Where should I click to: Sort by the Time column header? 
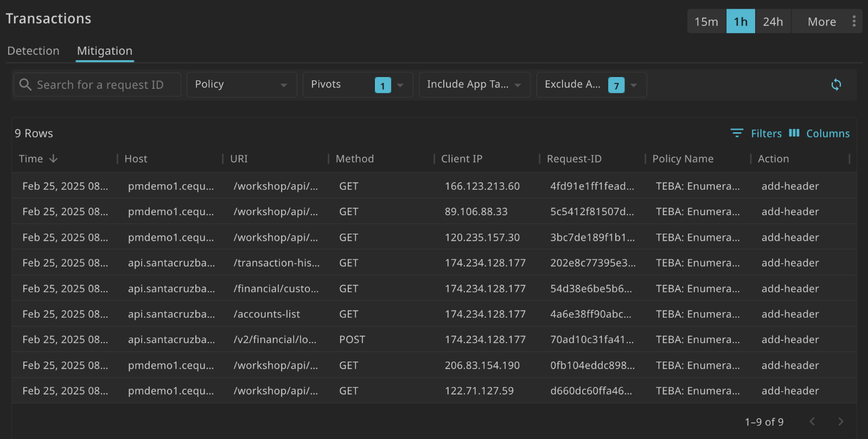31,159
